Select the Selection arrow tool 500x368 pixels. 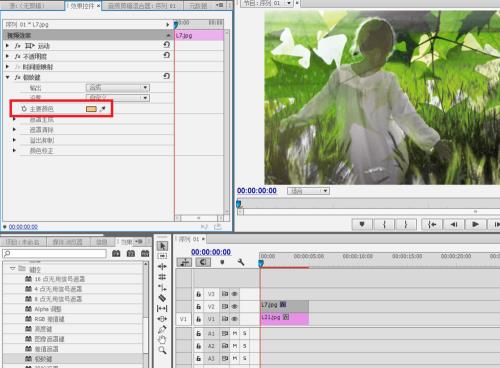[x=162, y=246]
